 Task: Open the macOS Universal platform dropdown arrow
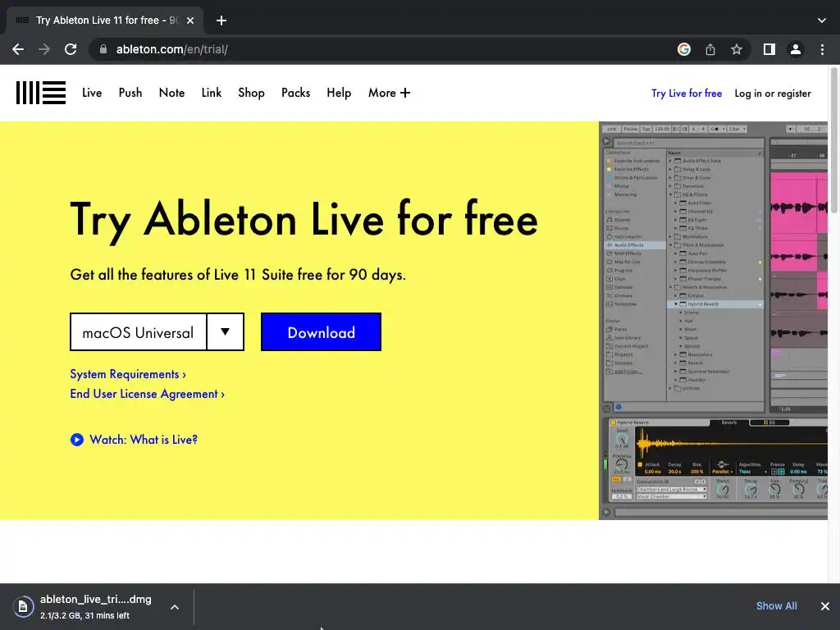226,332
